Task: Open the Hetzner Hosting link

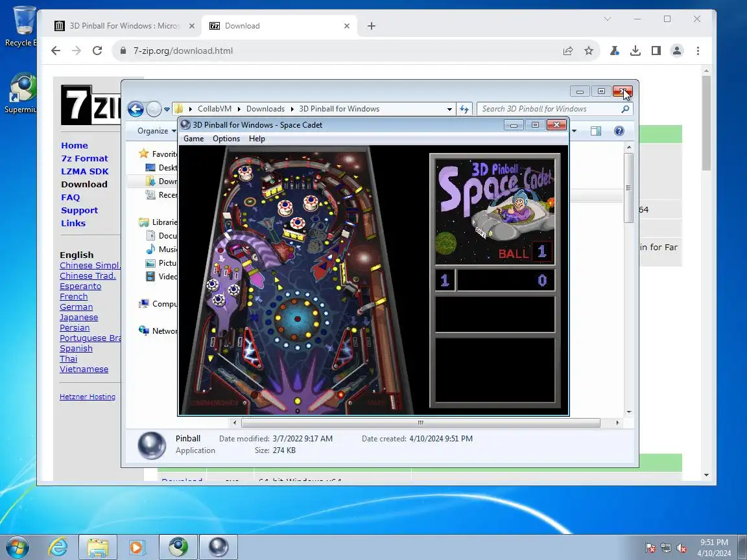Action: point(88,397)
